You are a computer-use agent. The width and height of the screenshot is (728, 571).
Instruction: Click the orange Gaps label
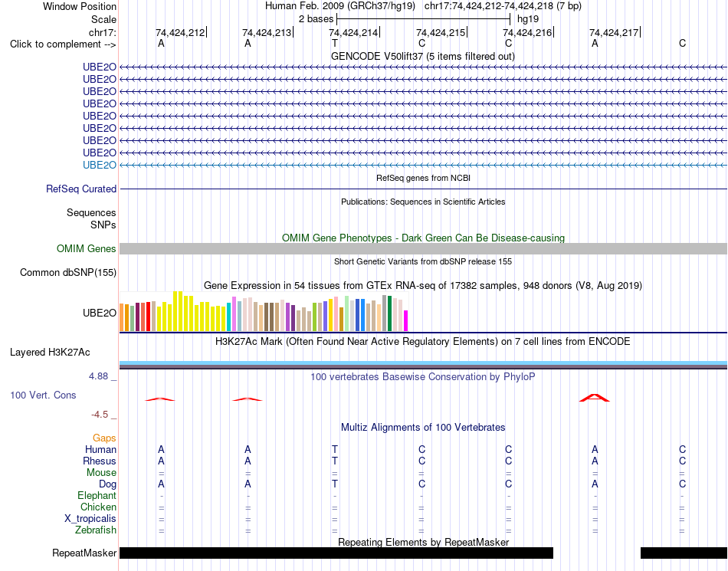tap(104, 438)
